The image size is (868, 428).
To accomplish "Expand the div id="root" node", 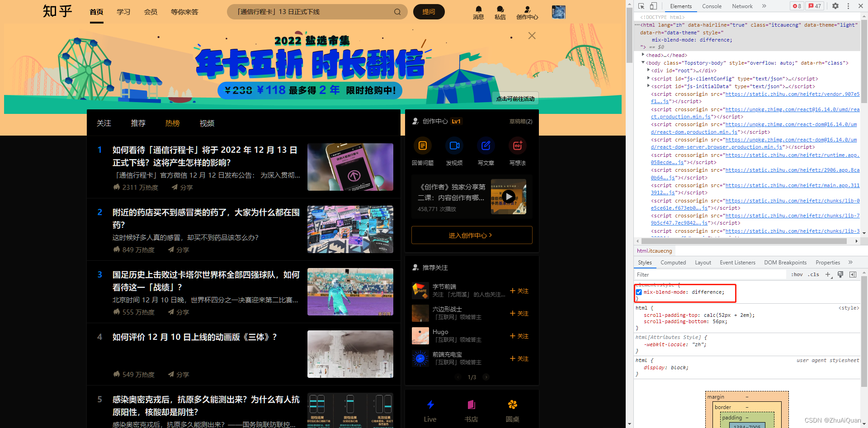I will pyautogui.click(x=648, y=70).
